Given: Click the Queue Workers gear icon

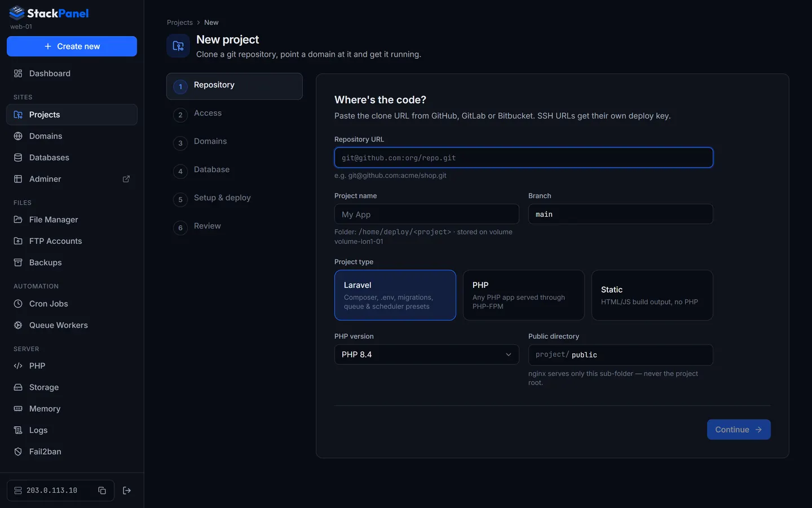Looking at the screenshot, I should [x=18, y=325].
